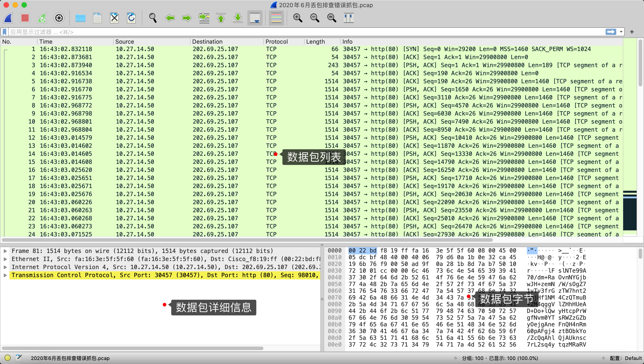Open find packet magnifier tool

coord(153,18)
